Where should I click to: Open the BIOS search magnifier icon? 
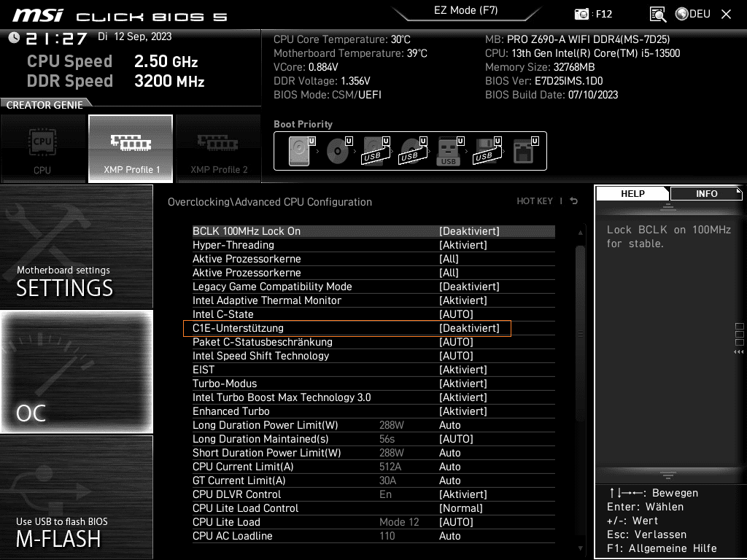click(657, 15)
